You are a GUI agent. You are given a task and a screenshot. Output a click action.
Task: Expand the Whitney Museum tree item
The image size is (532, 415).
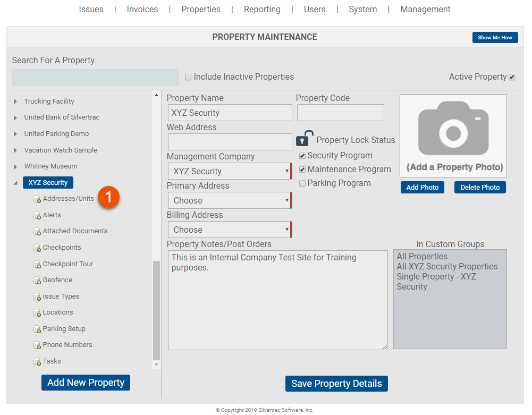(x=15, y=166)
